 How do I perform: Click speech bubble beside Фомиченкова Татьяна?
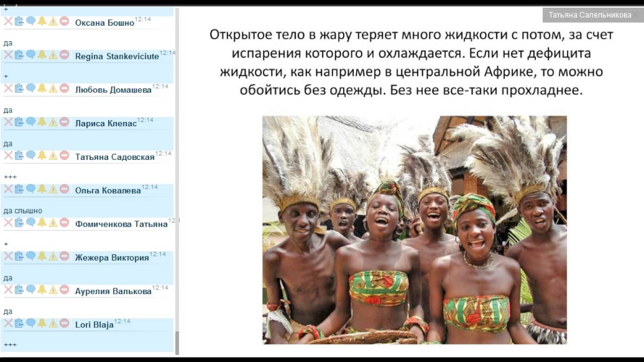[31, 222]
